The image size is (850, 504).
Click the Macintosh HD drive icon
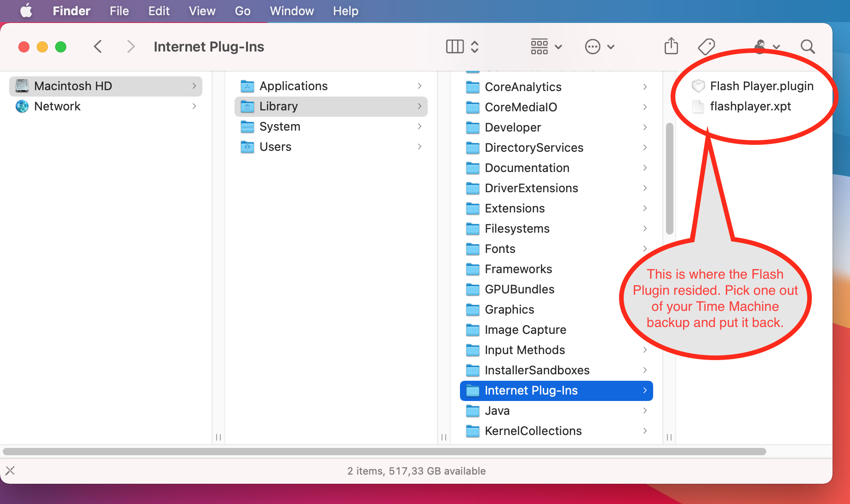click(x=22, y=86)
